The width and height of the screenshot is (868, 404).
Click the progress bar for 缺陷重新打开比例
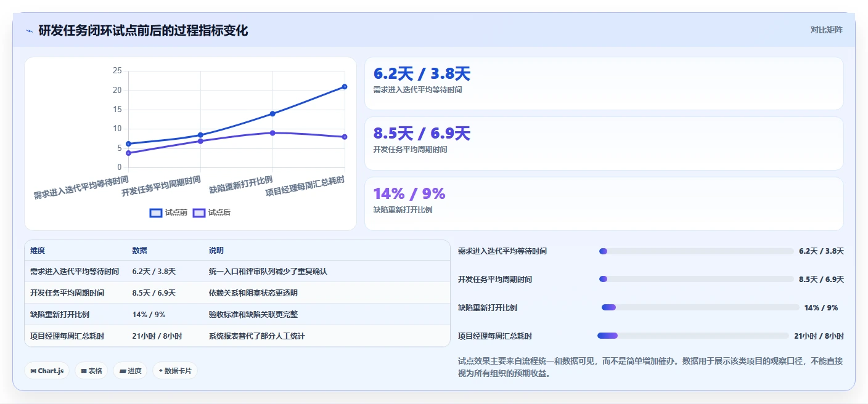(700, 307)
